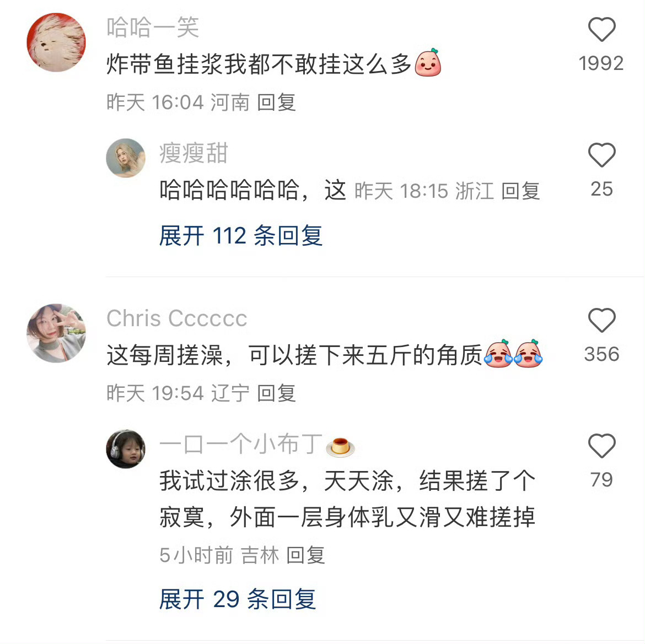Image resolution: width=645 pixels, height=644 pixels.
Task: Like 一口一个小布丁's reply with the heart
Action: click(x=601, y=446)
